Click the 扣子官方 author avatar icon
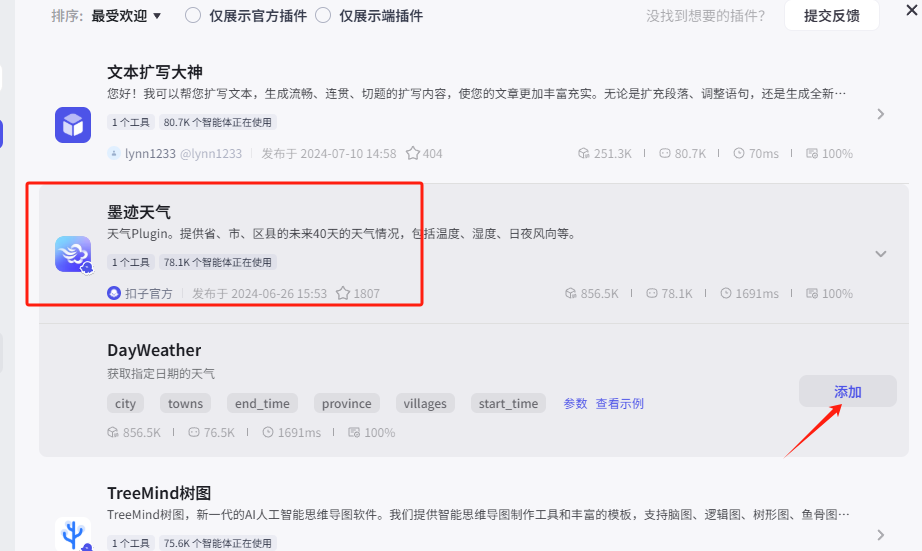The image size is (922, 551). pos(114,293)
